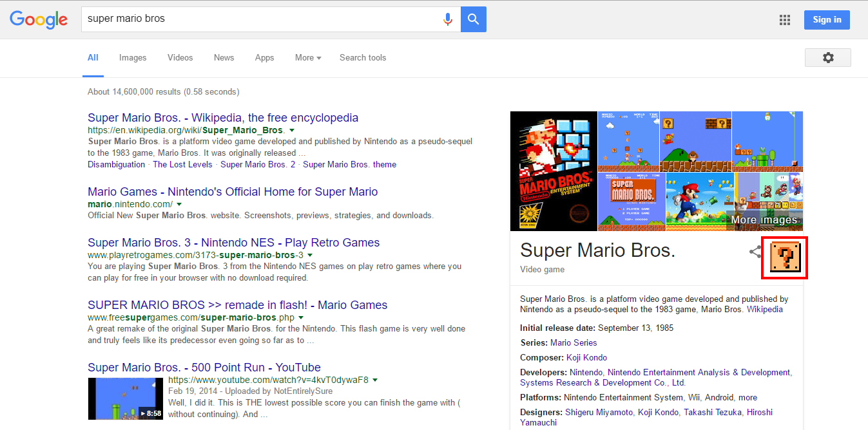This screenshot has width=868, height=430.
Task: Open Super Mario Bros. 3 Play Retro Games result
Action: 233,243
